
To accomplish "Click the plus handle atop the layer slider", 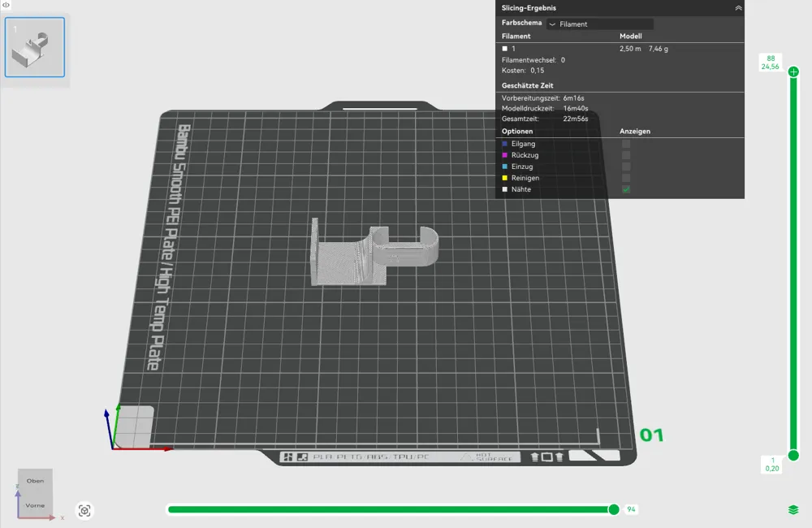I will pos(793,72).
